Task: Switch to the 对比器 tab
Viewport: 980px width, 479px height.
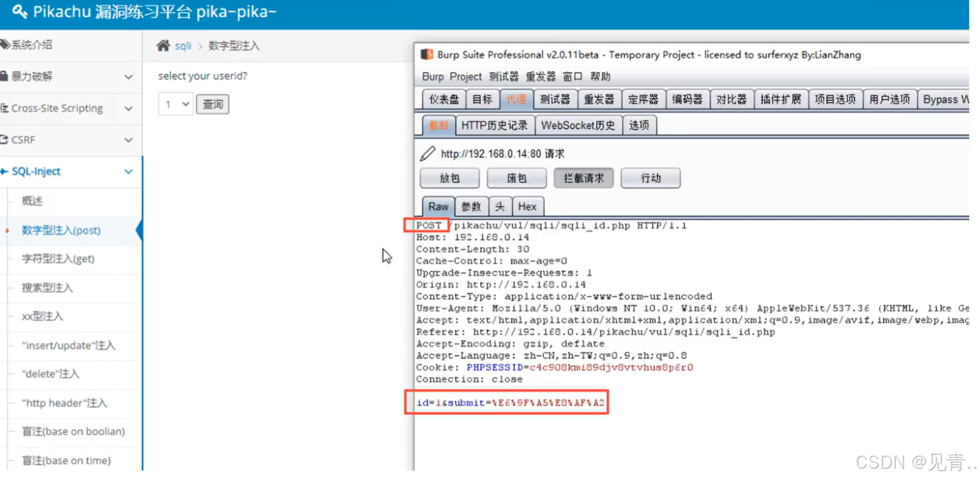Action: pos(732,99)
